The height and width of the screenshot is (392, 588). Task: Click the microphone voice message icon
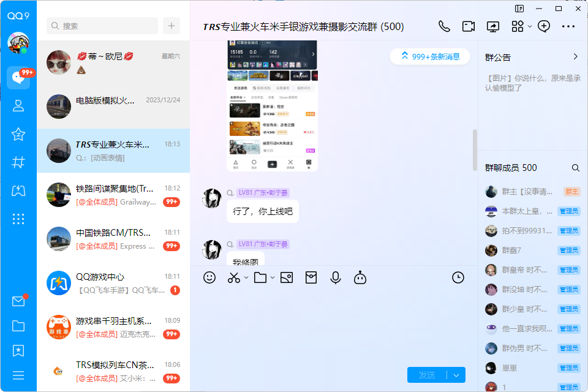click(x=336, y=277)
